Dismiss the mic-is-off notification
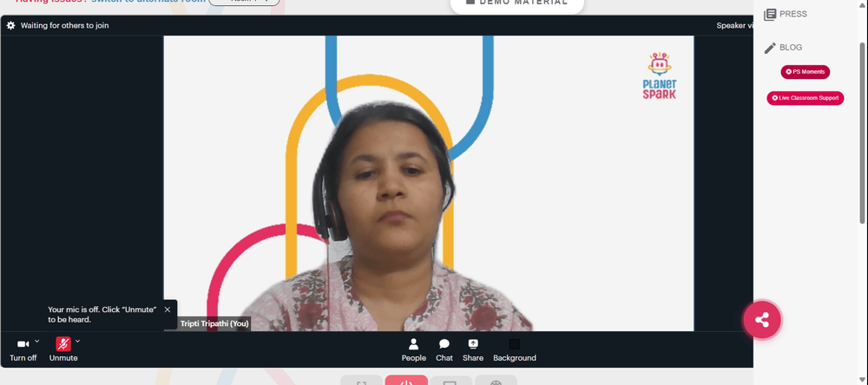 pyautogui.click(x=168, y=310)
